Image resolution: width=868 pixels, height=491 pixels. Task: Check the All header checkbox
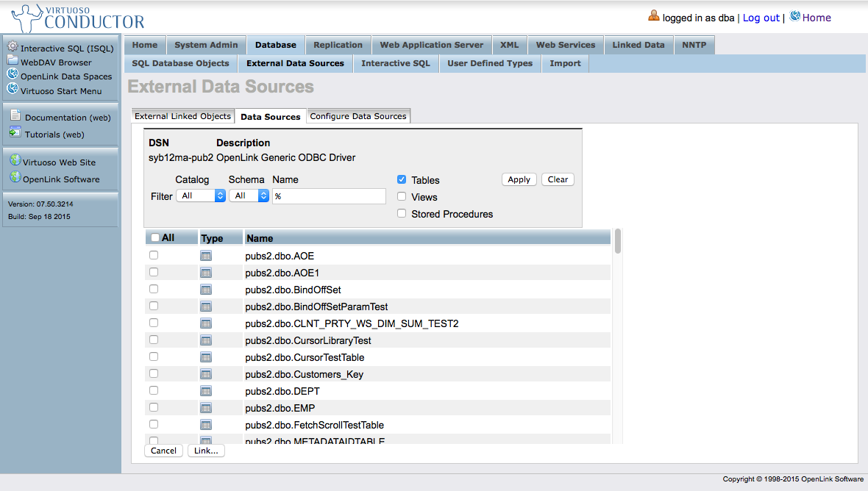click(155, 237)
